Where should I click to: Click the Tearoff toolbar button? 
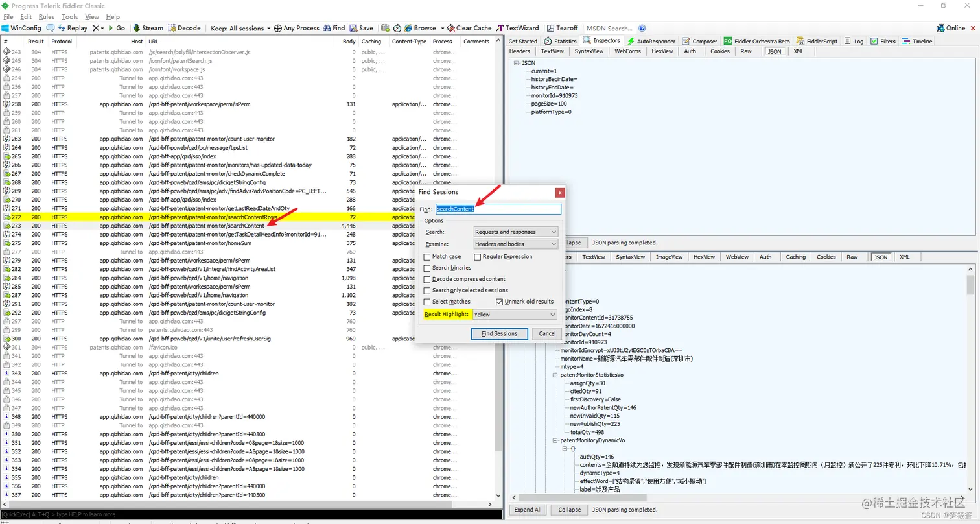562,28
